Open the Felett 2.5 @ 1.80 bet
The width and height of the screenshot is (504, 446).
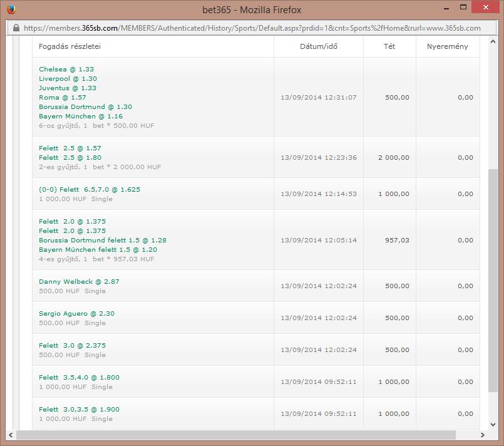[70, 158]
